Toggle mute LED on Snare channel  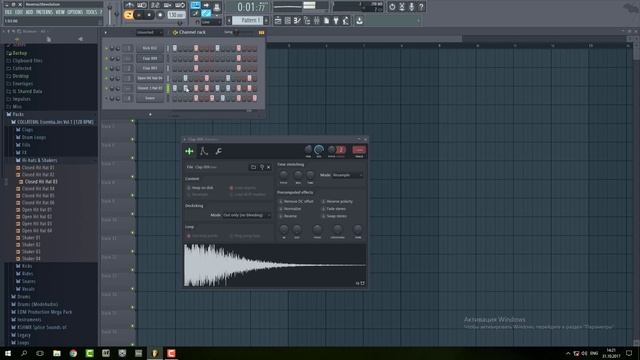pyautogui.click(x=107, y=98)
